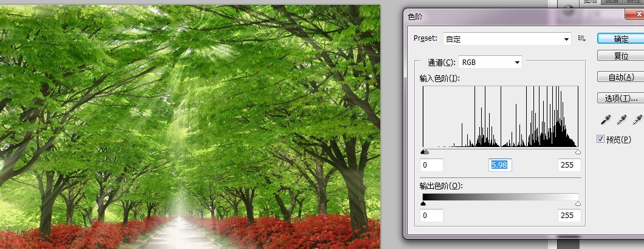Toggle the 预览 preview checkbox
The width and height of the screenshot is (644, 249).
pos(600,139)
